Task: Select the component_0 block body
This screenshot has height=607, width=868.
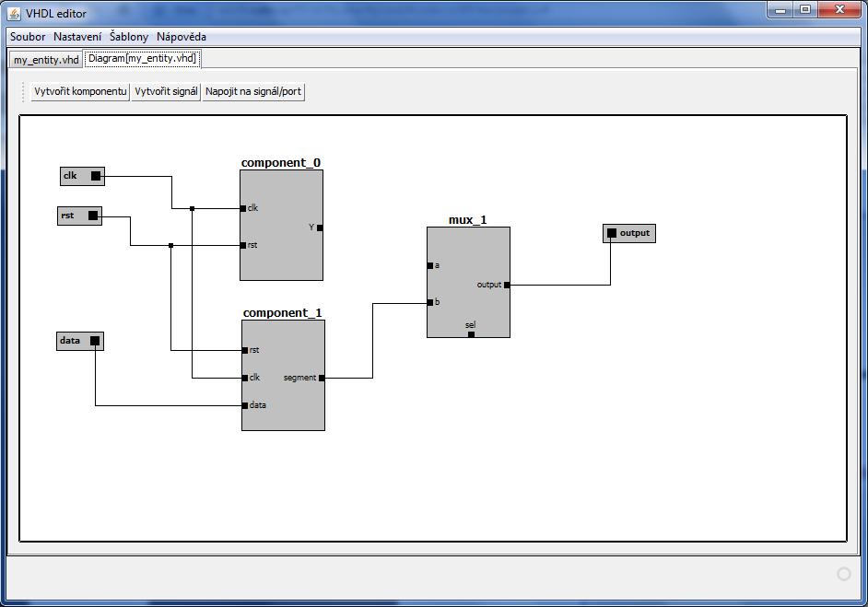Action: coord(281,225)
